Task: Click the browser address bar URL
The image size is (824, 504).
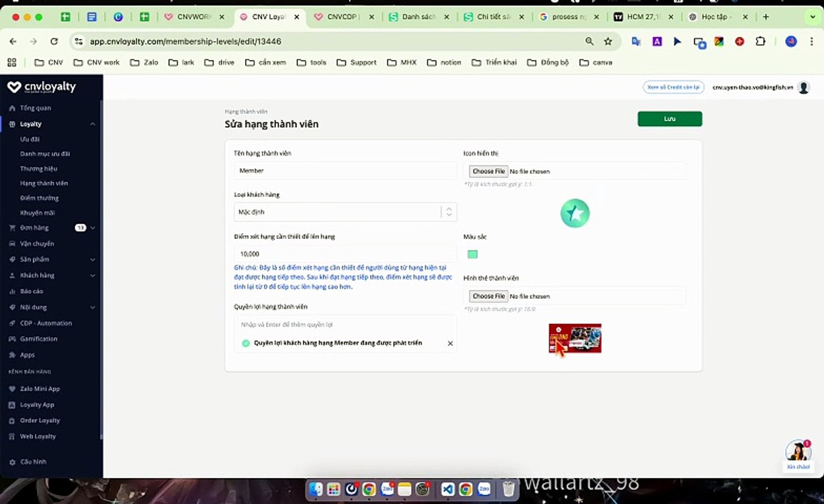Action: [x=185, y=41]
